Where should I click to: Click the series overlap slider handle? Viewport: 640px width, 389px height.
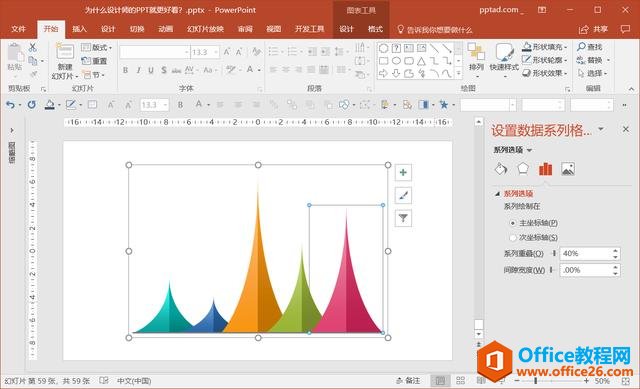pos(554,253)
